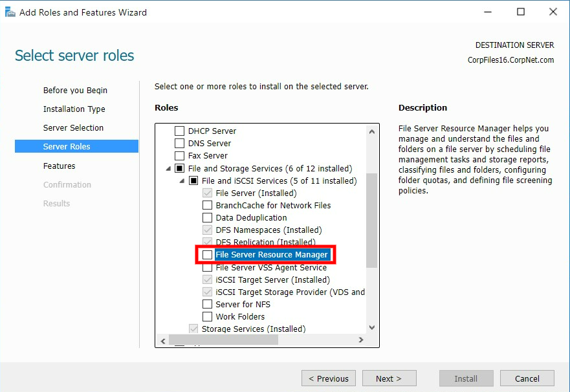Click the Previous button
This screenshot has width=570, height=392.
(x=328, y=378)
